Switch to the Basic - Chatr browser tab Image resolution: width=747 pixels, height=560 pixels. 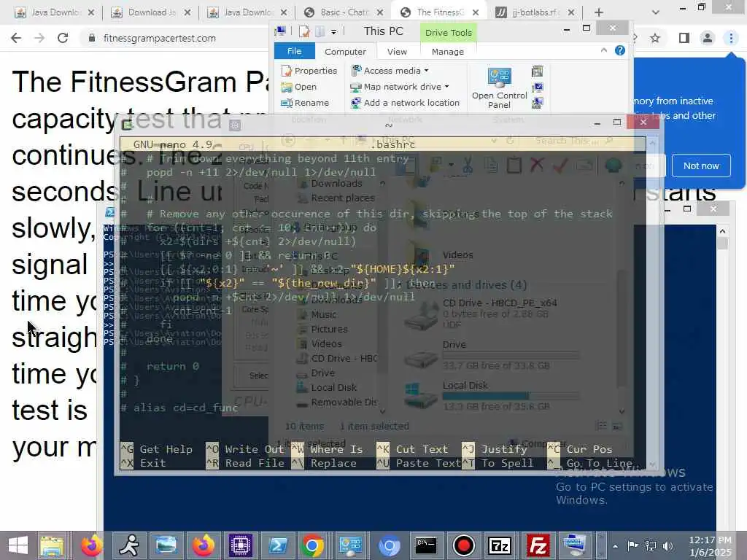point(343,12)
